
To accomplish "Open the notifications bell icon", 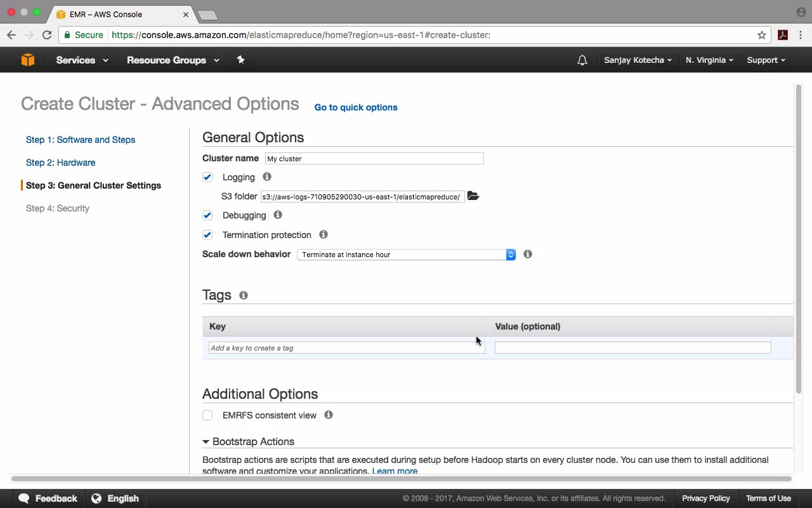I will (582, 60).
